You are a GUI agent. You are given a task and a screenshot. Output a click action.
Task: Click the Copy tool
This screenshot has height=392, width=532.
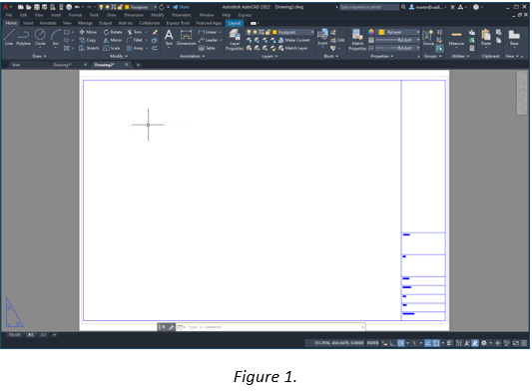88,40
